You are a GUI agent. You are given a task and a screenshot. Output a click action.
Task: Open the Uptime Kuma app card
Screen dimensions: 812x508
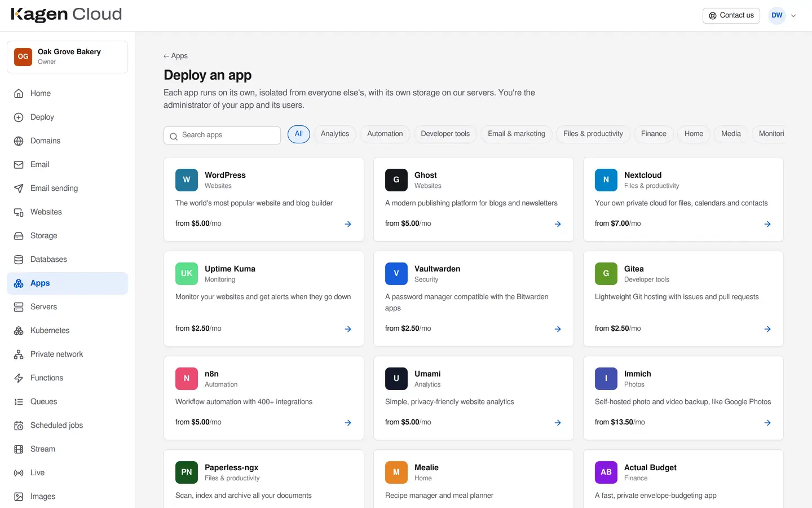coord(264,299)
